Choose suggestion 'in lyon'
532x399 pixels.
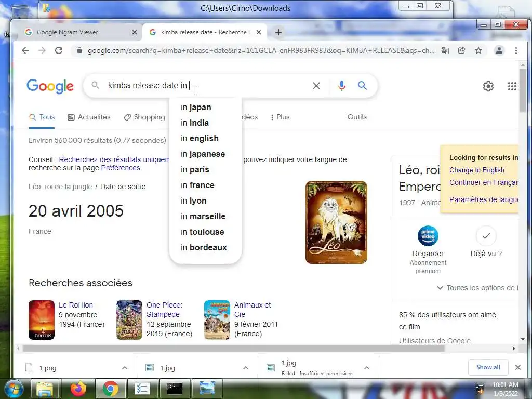click(205, 201)
